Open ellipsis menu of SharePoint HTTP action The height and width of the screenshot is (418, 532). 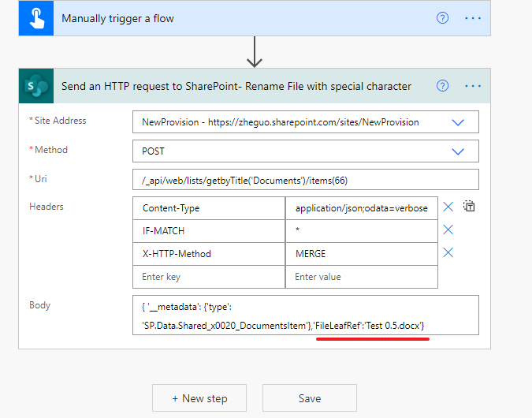[x=473, y=86]
